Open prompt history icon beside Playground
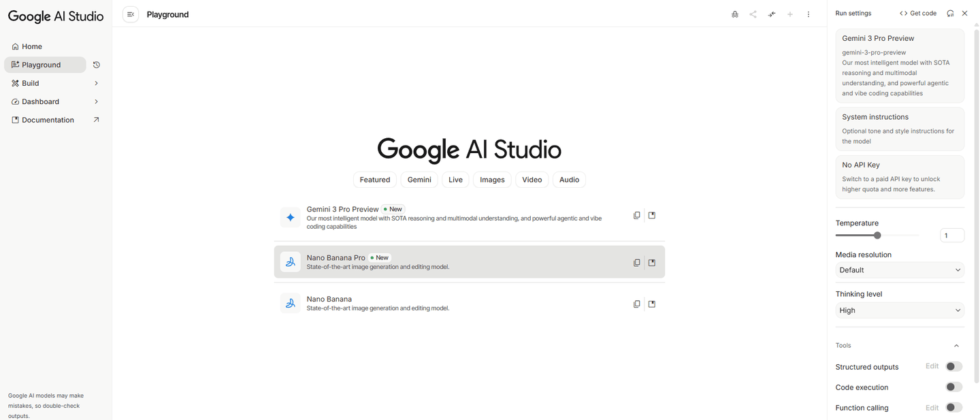 (x=97, y=65)
